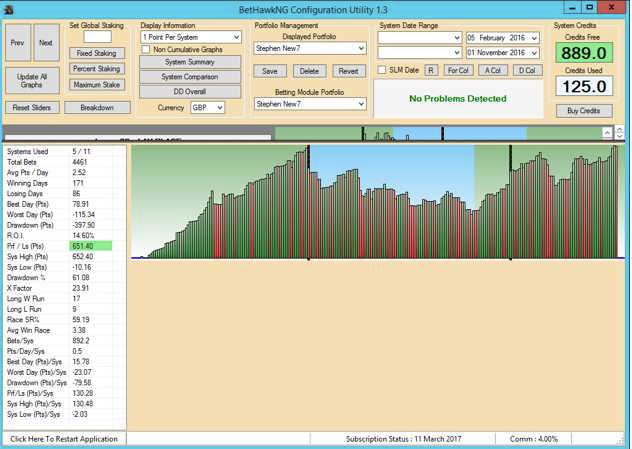Revert portfolio changes

coord(349,71)
